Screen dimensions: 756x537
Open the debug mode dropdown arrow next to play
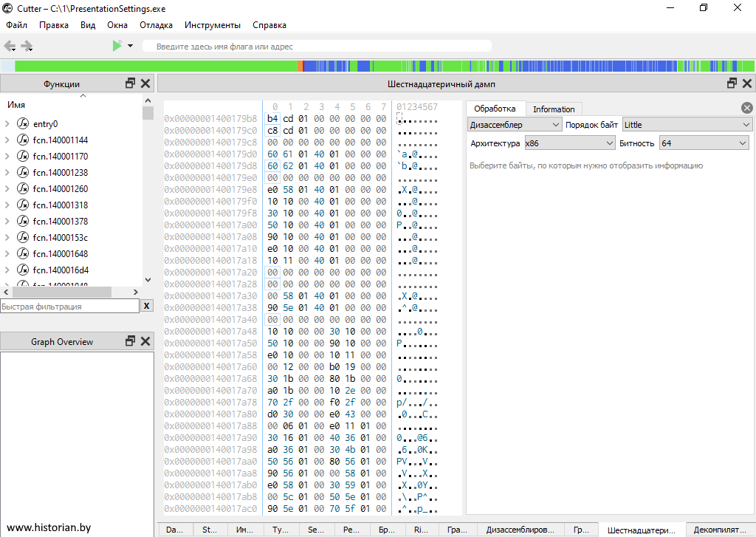[130, 46]
